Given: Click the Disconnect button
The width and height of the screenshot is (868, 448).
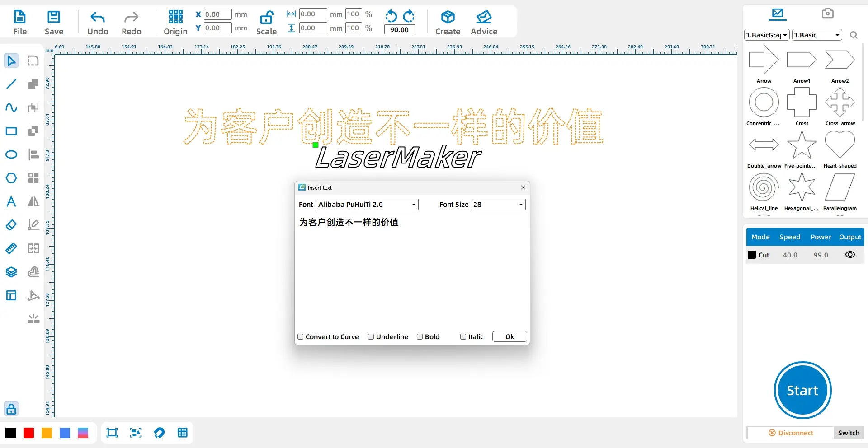Looking at the screenshot, I should coord(791,433).
